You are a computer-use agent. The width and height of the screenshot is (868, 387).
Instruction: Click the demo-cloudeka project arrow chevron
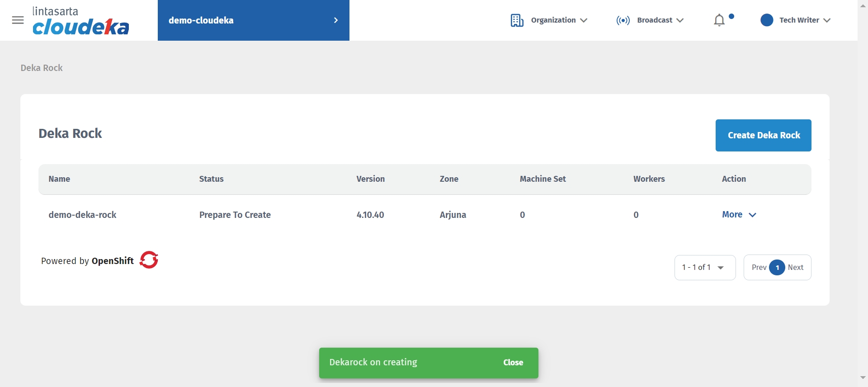[x=336, y=20]
